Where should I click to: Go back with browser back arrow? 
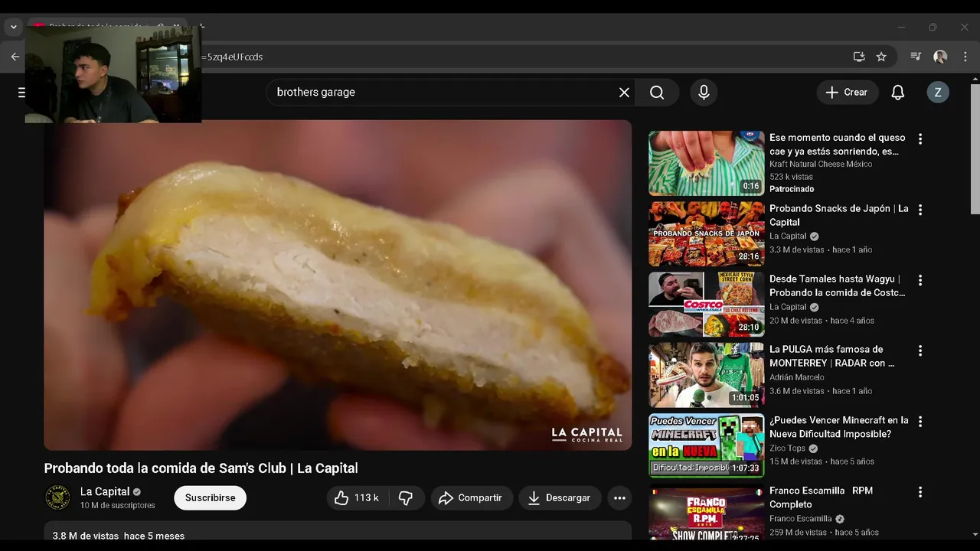[x=15, y=57]
